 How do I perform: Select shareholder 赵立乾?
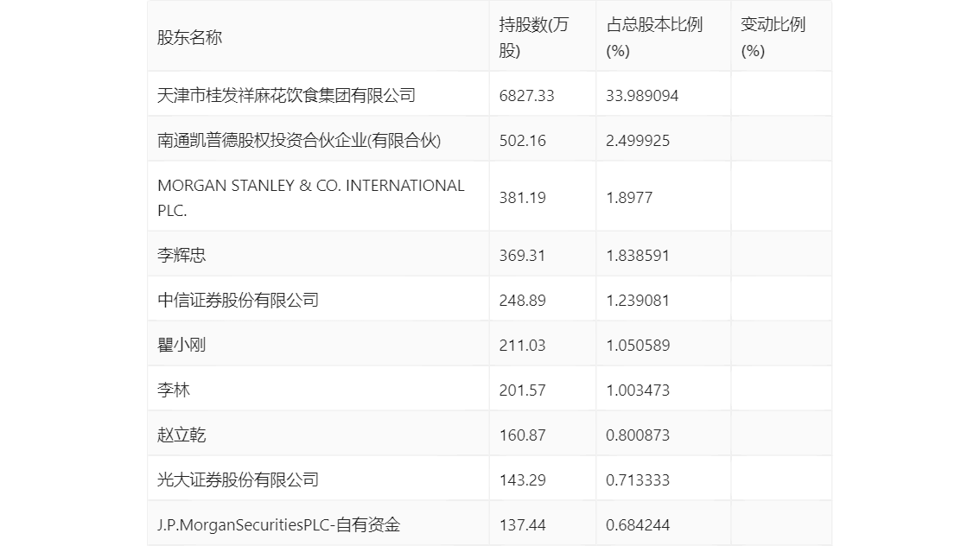pos(181,435)
